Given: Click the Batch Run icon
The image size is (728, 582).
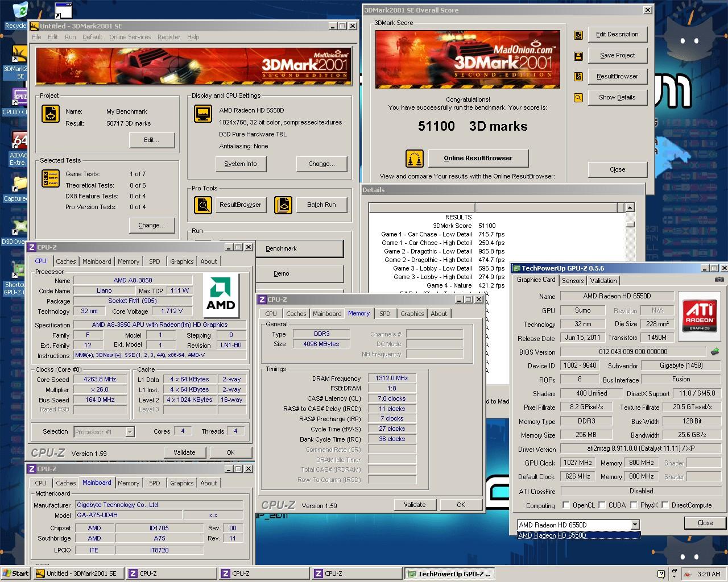Looking at the screenshot, I should (x=283, y=205).
